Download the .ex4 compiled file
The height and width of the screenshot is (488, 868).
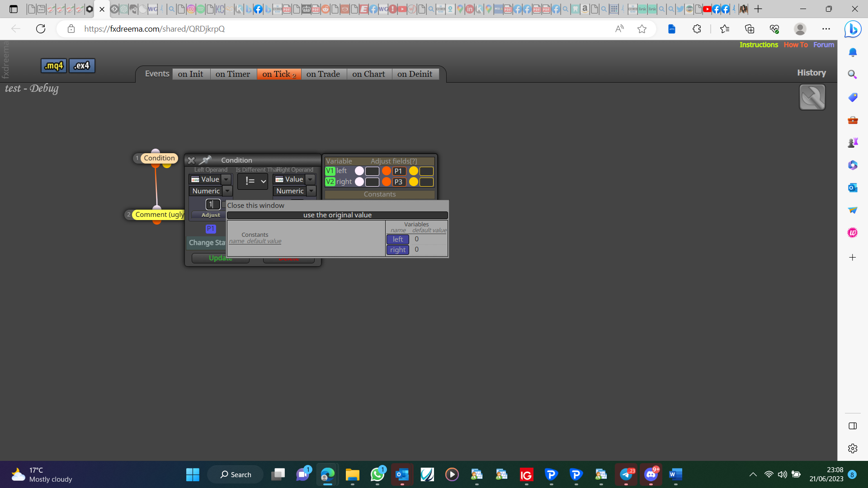click(x=82, y=66)
